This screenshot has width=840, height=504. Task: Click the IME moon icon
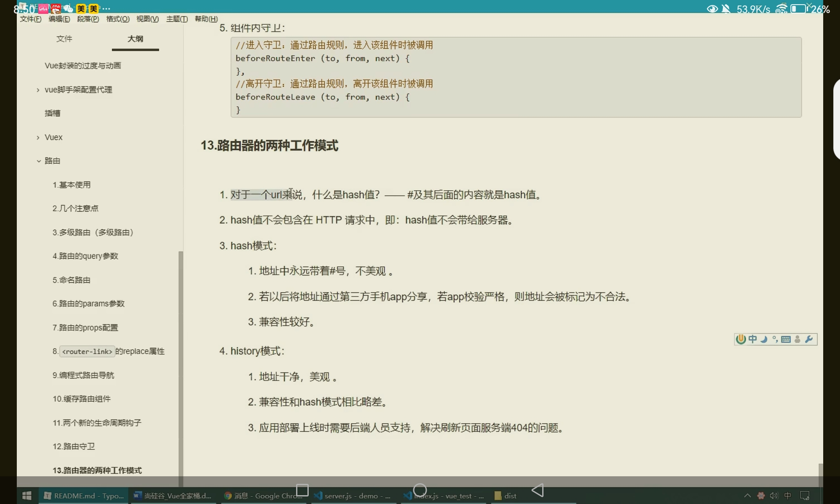click(x=764, y=339)
